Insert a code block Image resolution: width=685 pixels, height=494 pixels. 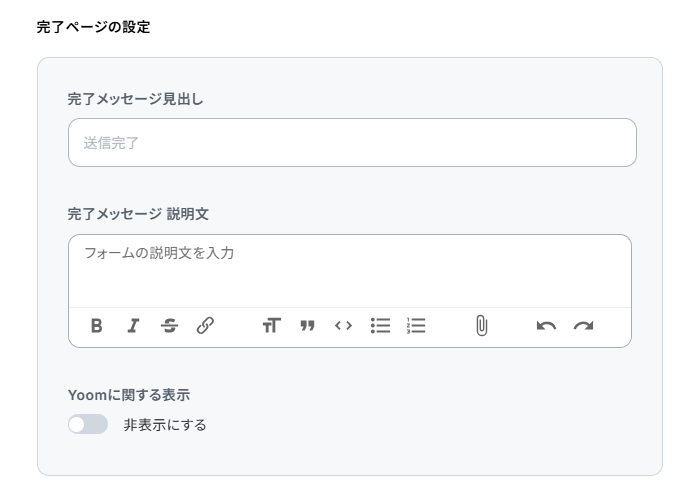343,325
